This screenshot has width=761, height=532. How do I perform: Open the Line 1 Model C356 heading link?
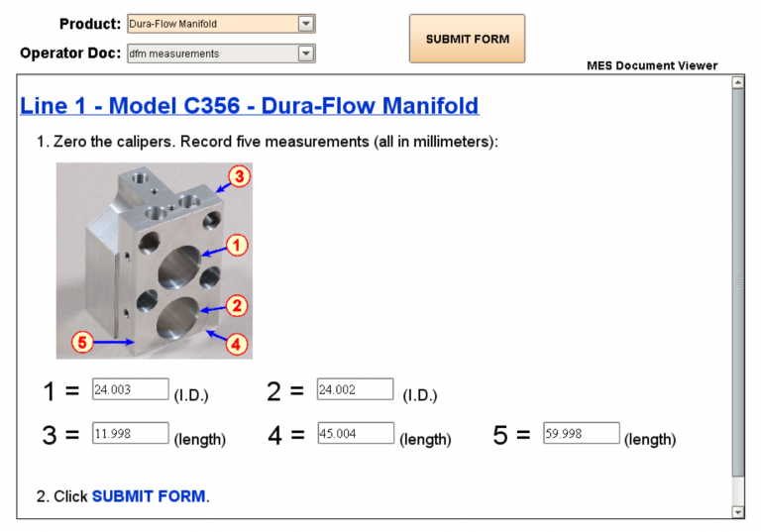(249, 105)
